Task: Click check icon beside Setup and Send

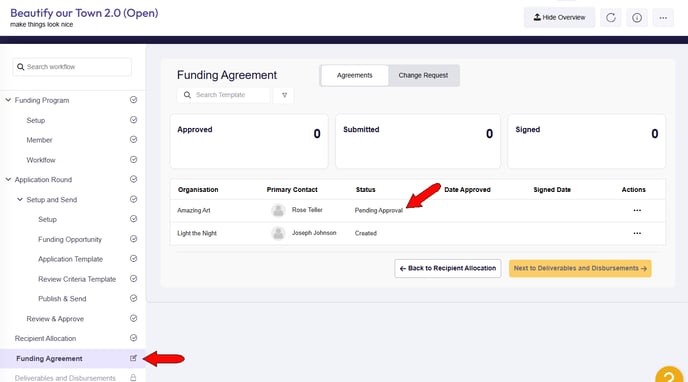Action: tap(133, 199)
